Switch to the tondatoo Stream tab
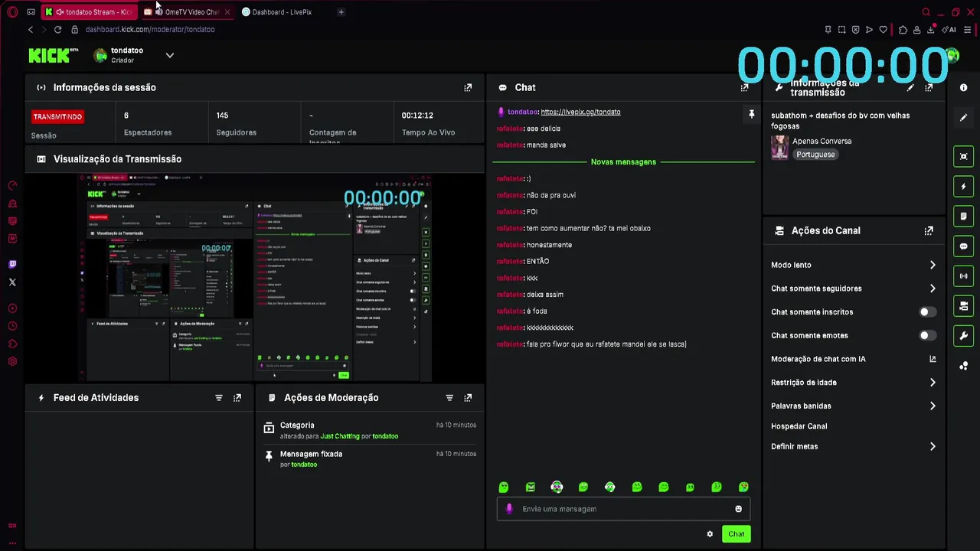This screenshot has height=551, width=980. 89,11
